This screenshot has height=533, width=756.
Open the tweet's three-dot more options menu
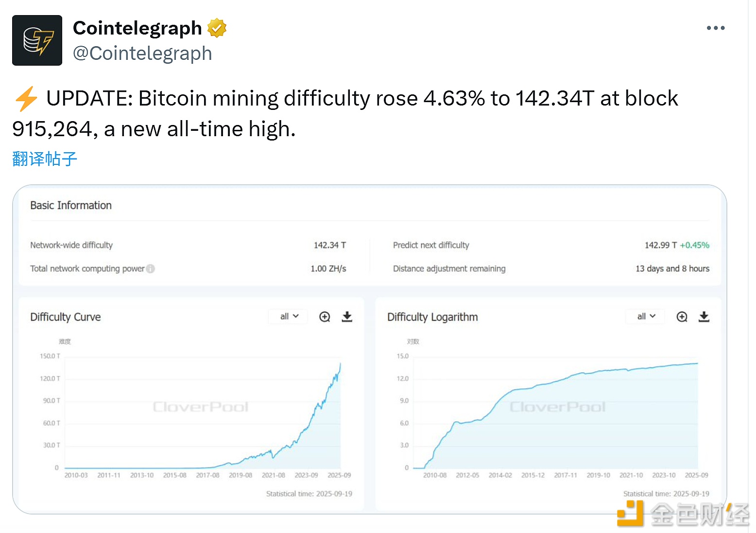tap(715, 28)
